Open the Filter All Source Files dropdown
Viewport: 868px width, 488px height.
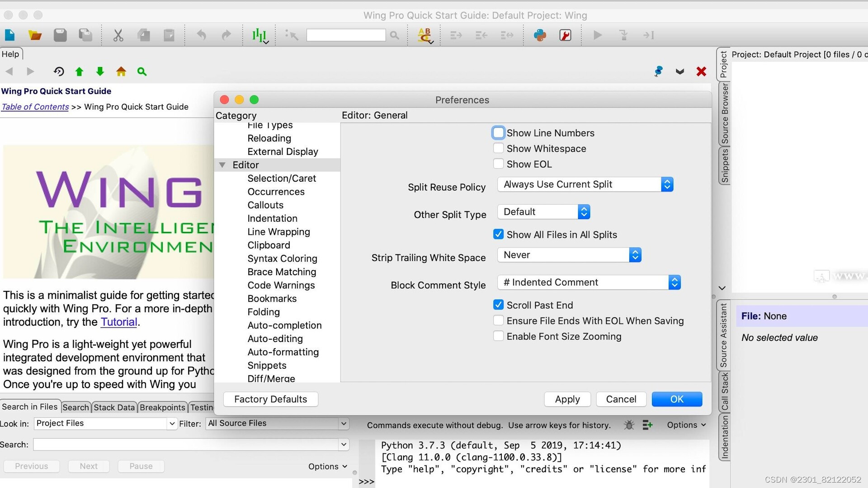[278, 423]
